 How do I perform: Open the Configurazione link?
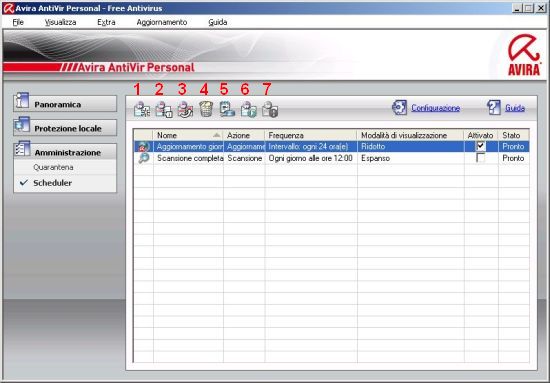click(x=435, y=108)
